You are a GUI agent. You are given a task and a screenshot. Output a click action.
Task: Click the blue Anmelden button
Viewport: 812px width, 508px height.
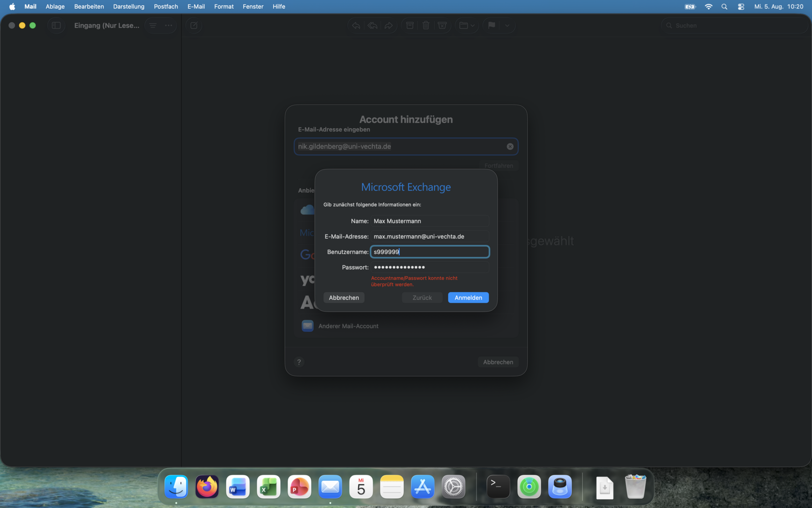(x=468, y=298)
